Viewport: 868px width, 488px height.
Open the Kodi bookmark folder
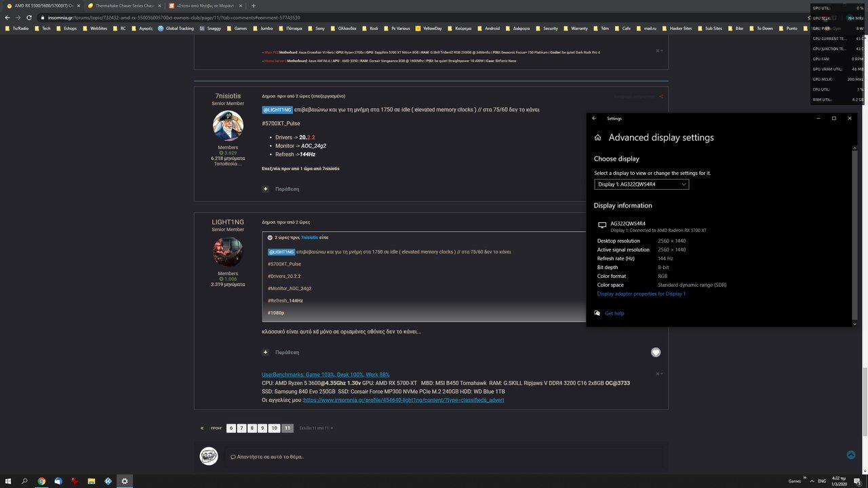point(370,28)
